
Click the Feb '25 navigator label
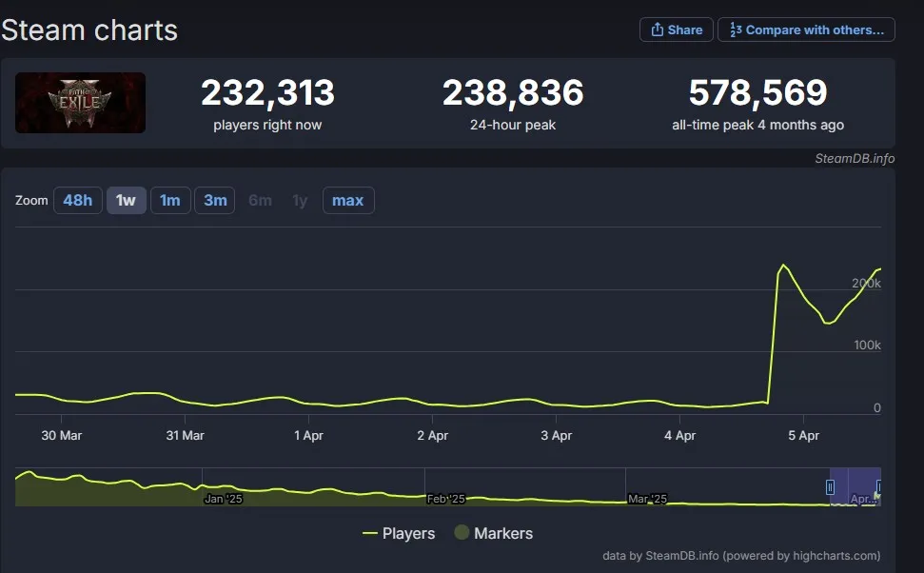(x=446, y=499)
